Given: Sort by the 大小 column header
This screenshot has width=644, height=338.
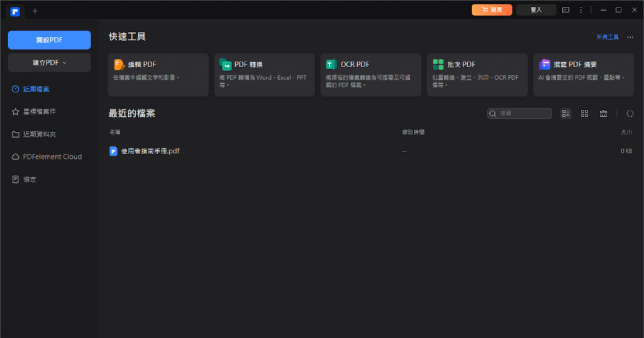Looking at the screenshot, I should point(626,132).
